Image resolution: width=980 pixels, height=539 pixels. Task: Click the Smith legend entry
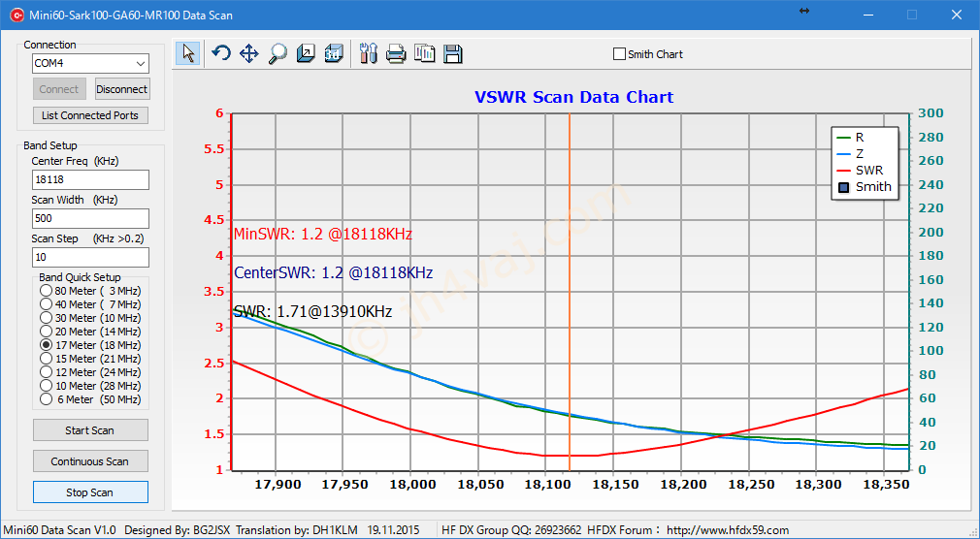(x=864, y=187)
